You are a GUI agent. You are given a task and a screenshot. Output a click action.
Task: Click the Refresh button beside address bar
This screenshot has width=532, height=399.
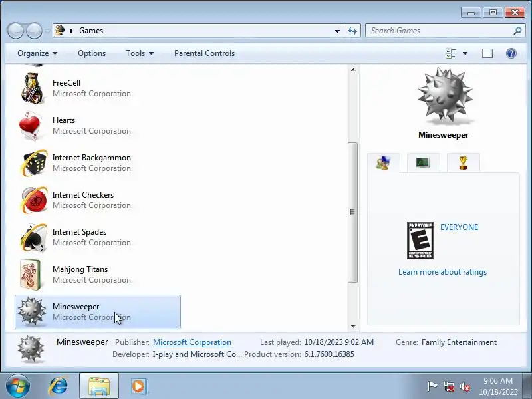coord(352,31)
